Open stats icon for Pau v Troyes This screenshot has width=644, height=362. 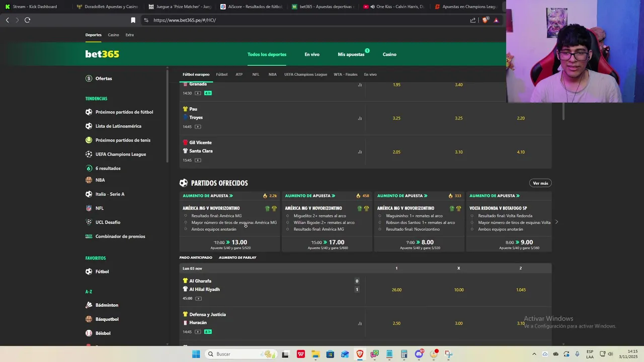pos(360,118)
